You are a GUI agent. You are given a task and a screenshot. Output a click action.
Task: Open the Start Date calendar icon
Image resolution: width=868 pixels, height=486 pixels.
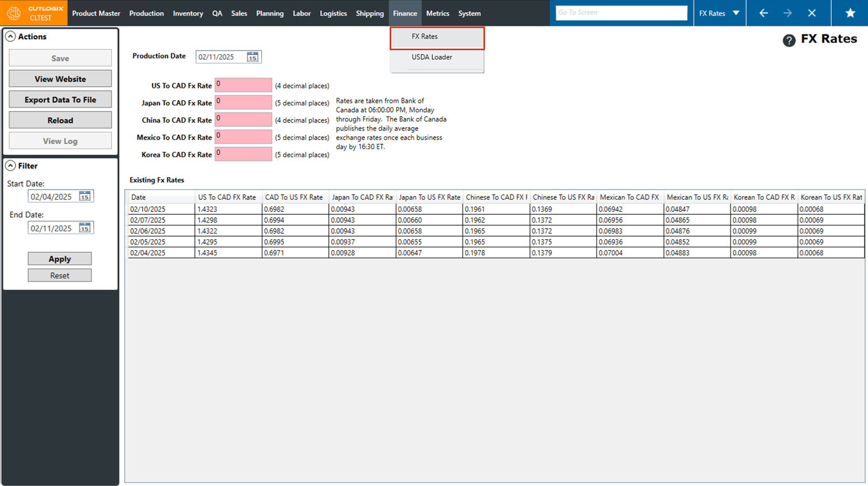tap(85, 197)
